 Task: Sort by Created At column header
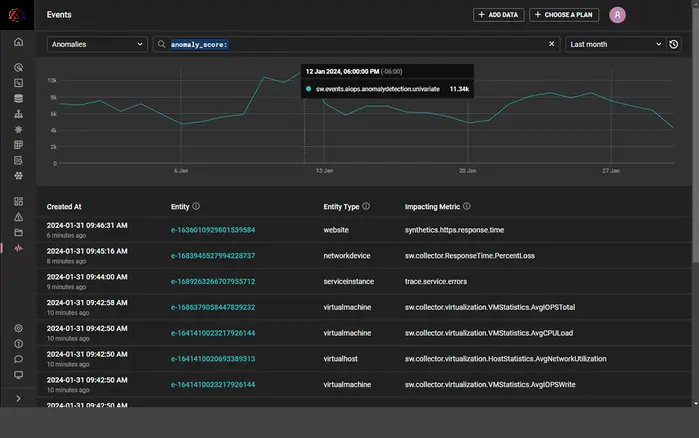64,207
